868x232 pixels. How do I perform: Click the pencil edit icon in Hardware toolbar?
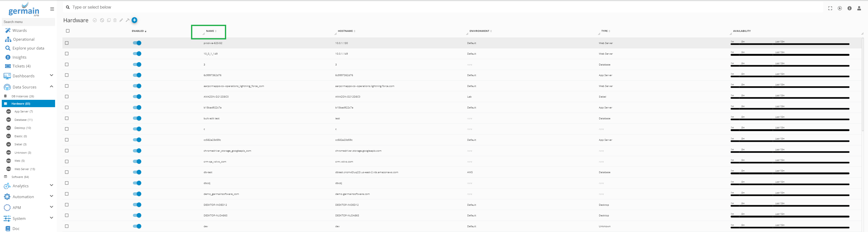click(x=121, y=20)
